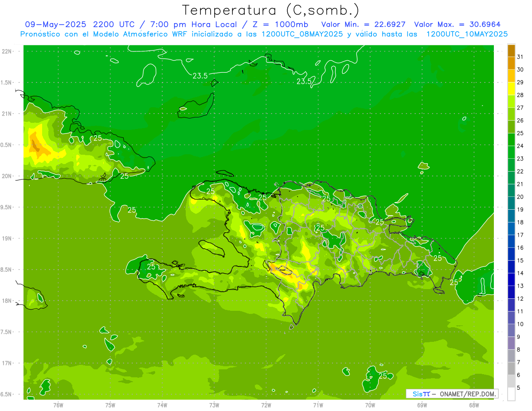532x411 pixels.
Task: Click the "73W" longitude axis label
Action: tap(214, 405)
